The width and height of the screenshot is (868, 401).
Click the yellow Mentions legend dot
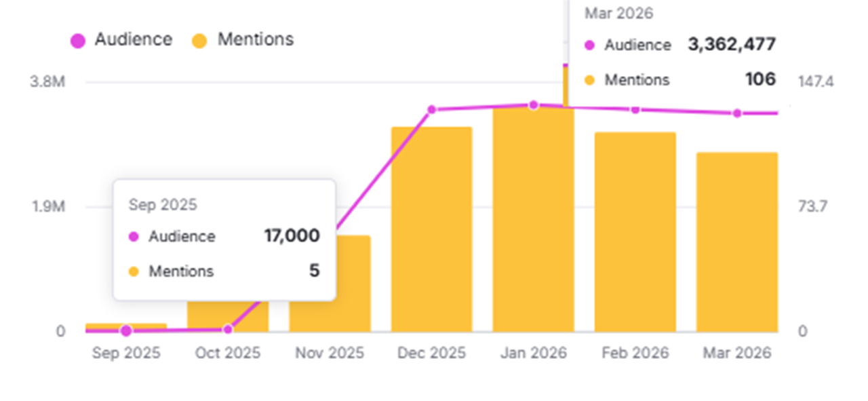(x=199, y=41)
